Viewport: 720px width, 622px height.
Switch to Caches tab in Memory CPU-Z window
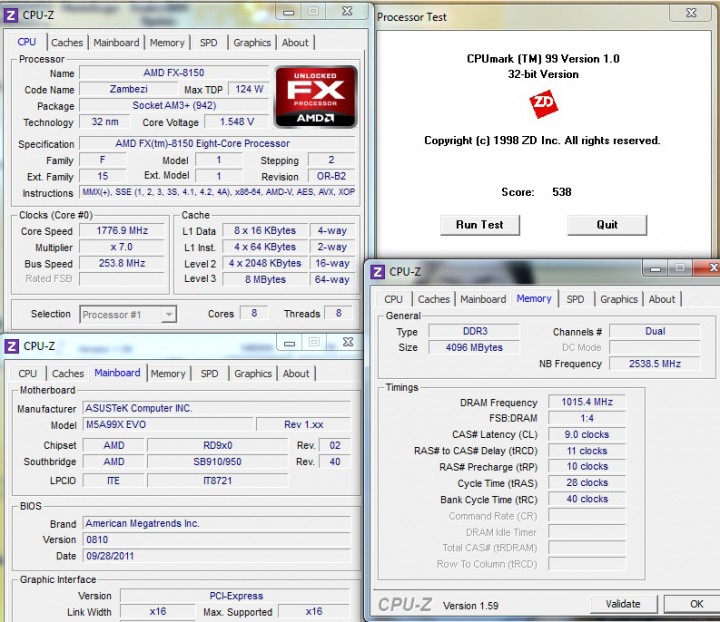433,299
